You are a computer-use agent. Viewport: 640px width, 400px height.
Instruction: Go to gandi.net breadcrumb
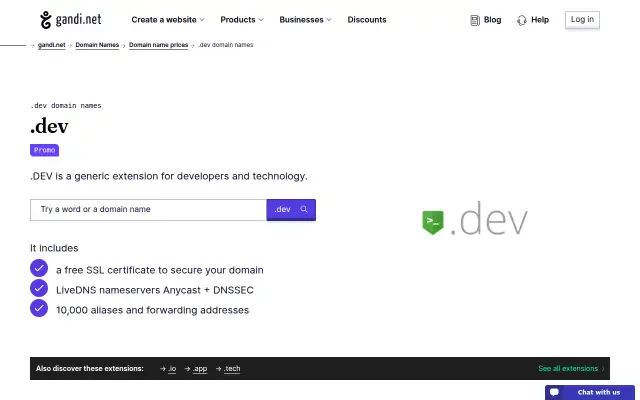pos(51,45)
